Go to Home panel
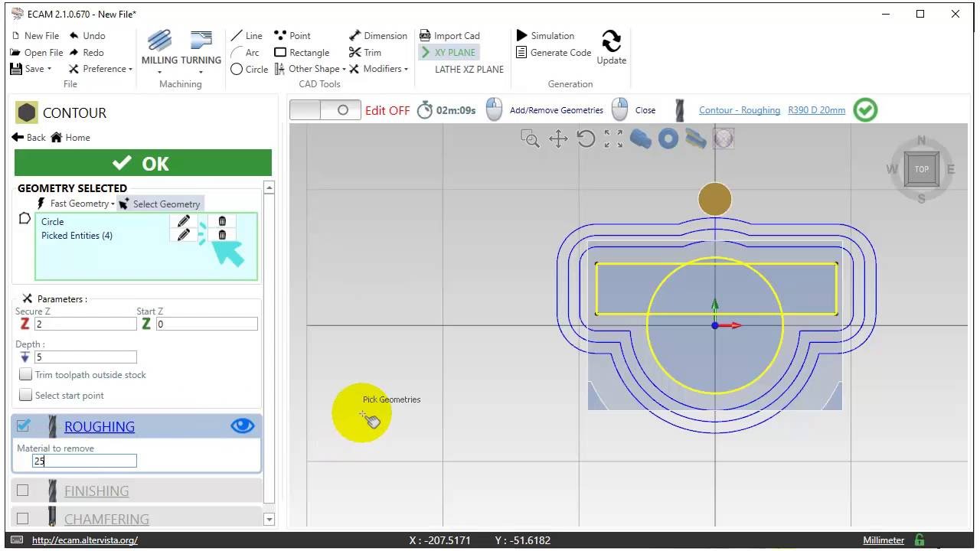The height and width of the screenshot is (551, 980). point(70,138)
